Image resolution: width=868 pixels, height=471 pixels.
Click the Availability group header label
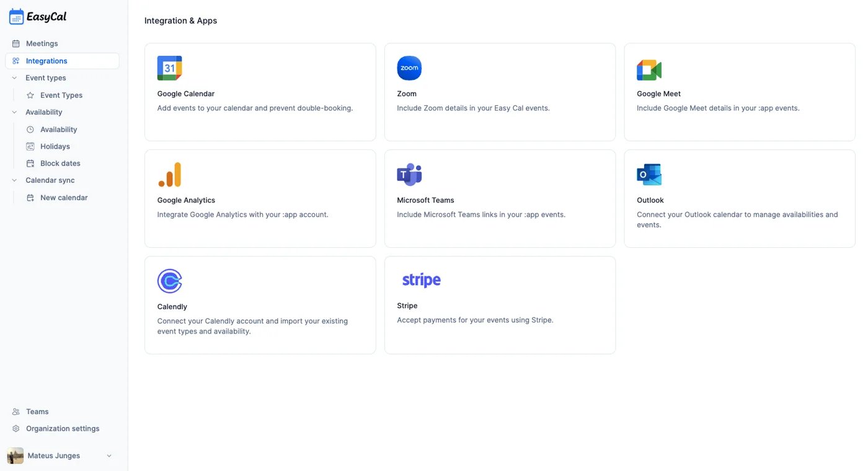point(44,112)
